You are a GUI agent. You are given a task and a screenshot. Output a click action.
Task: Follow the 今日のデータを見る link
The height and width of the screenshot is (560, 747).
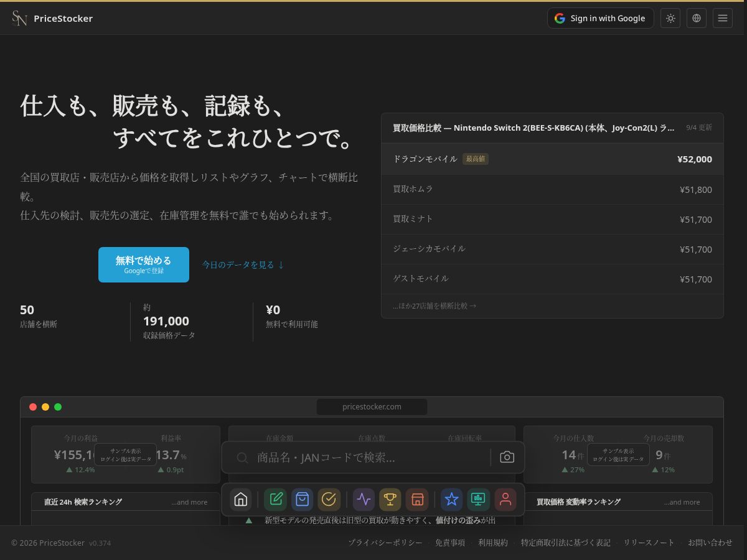click(243, 264)
